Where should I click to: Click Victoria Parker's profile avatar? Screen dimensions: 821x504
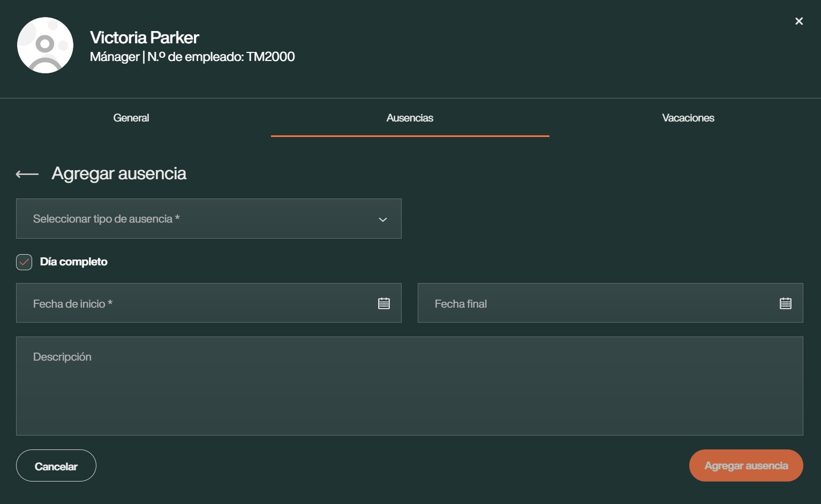(x=45, y=45)
